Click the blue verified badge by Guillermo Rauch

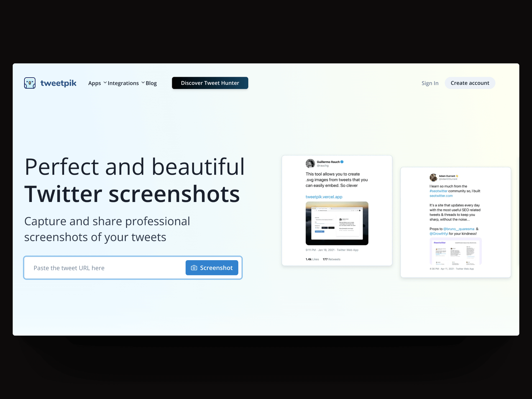coord(342,162)
